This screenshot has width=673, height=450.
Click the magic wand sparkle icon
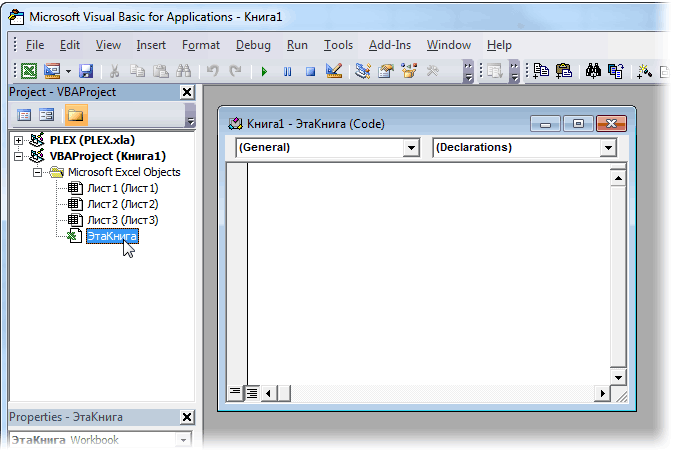point(644,71)
